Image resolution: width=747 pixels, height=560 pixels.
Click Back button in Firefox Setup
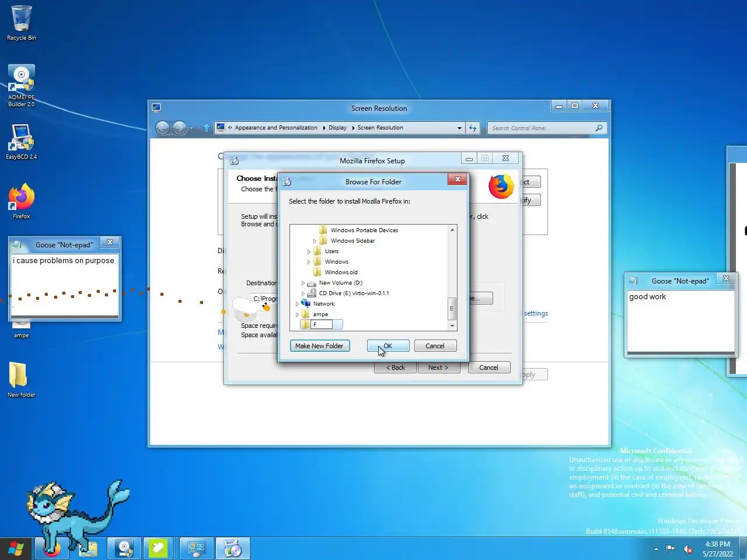[x=395, y=367]
